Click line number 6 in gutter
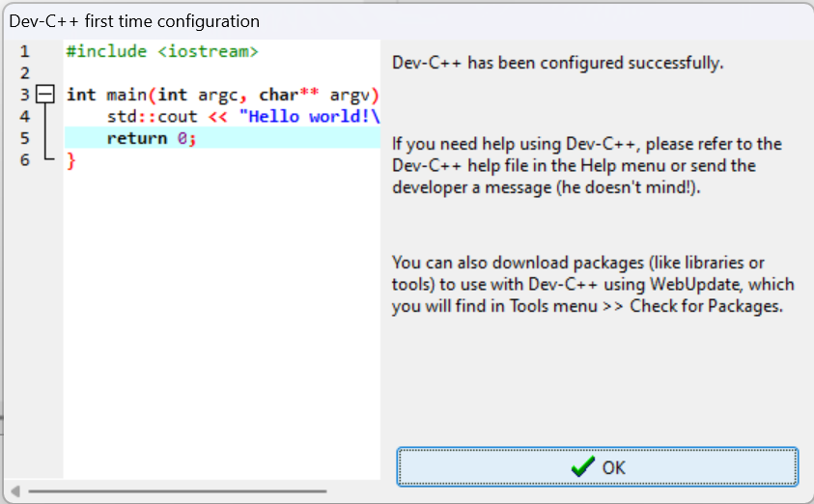This screenshot has height=504, width=814. pos(25,160)
